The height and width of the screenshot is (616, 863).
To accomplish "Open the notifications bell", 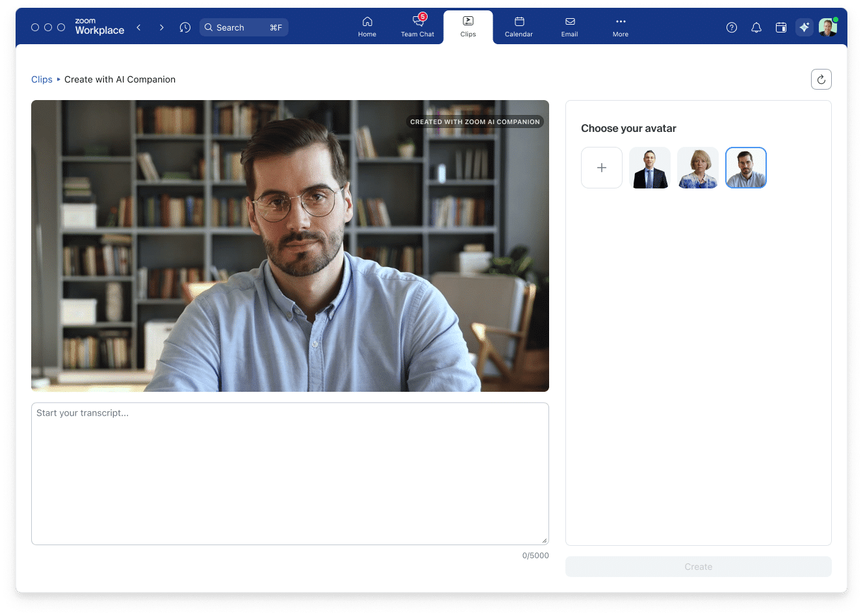I will 756,27.
